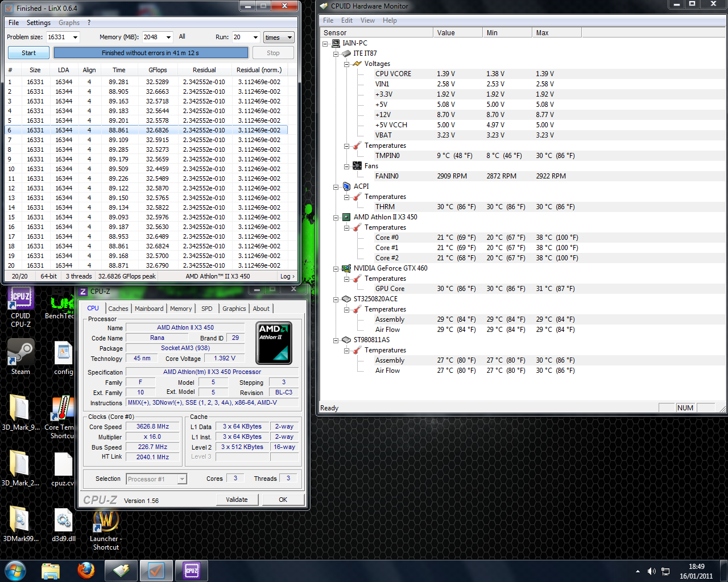Show hidden tray icons arrow
Screen dimensions: 728x582
click(638, 571)
